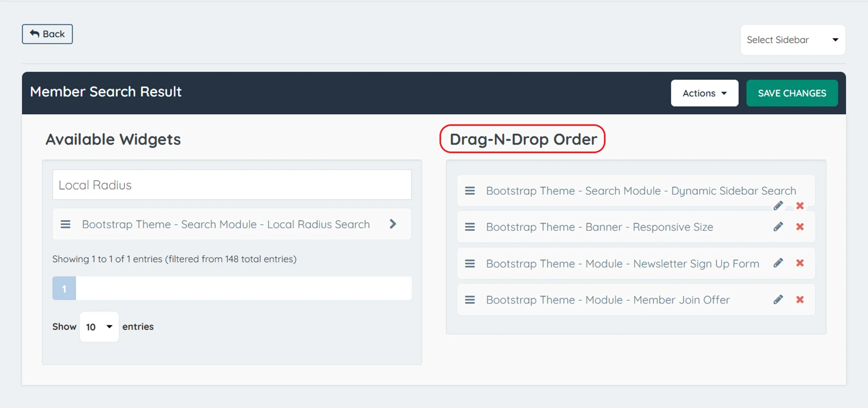
Task: Expand Local Radius Search using the chevron arrow
Action: [x=393, y=224]
